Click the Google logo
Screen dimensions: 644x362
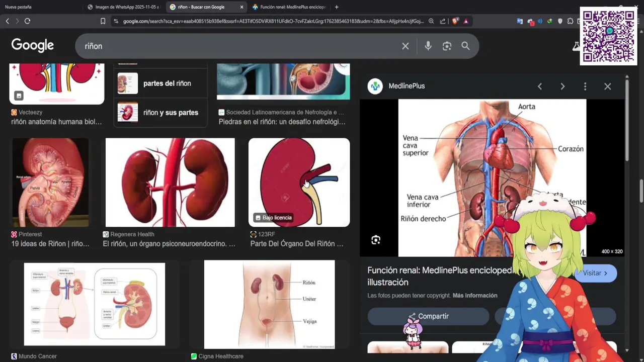click(x=33, y=45)
